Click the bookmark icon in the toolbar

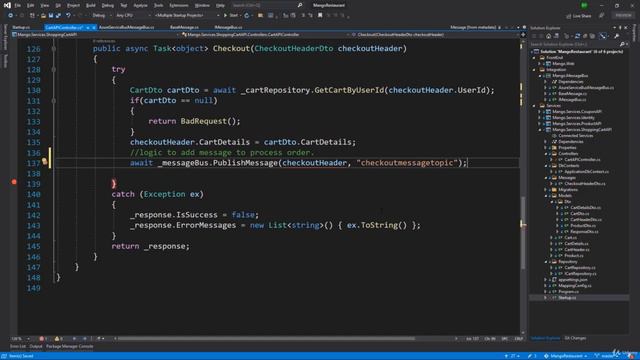click(320, 15)
